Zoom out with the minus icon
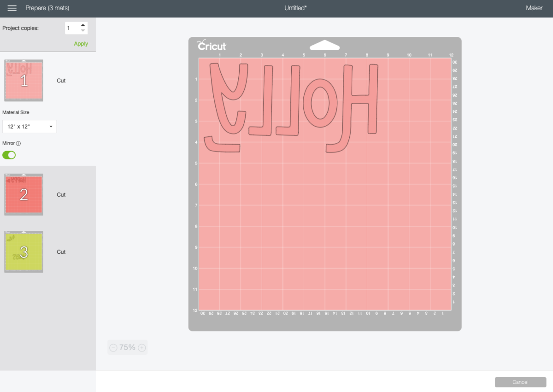 pyautogui.click(x=113, y=348)
